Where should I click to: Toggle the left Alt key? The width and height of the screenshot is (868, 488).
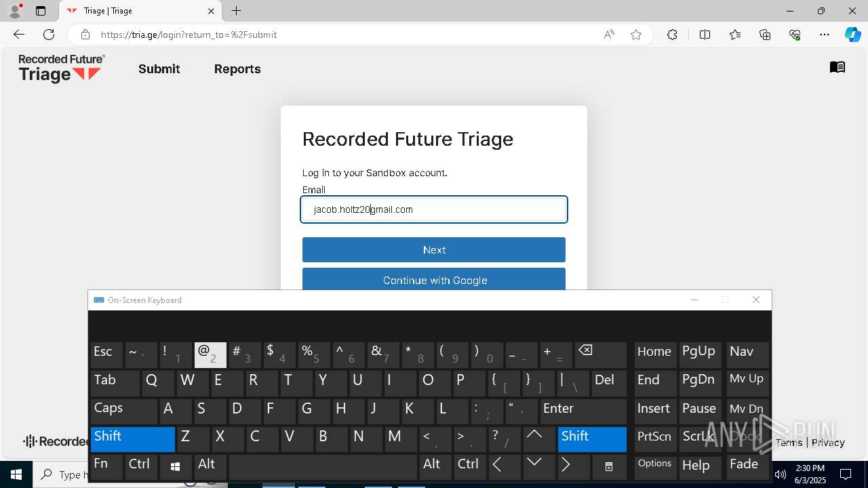coord(210,466)
